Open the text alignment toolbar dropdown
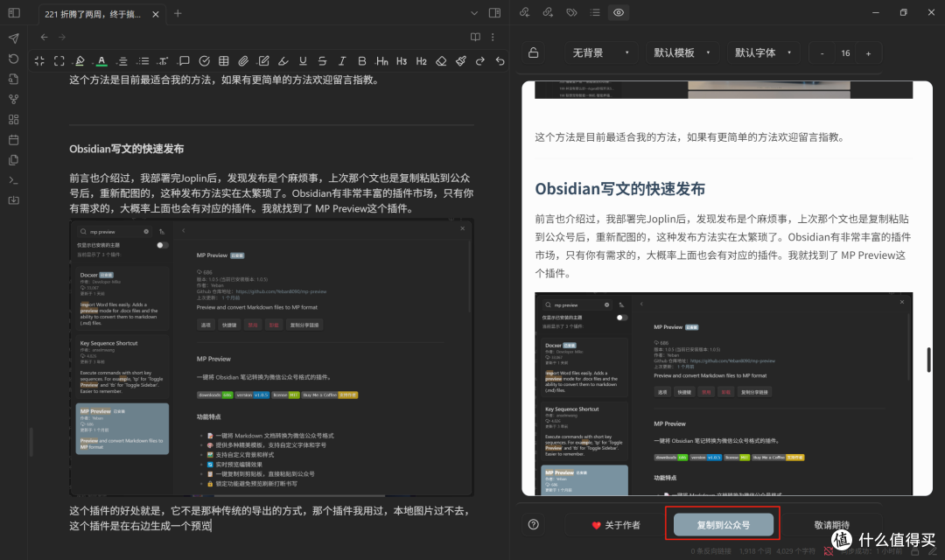The width and height of the screenshot is (945, 560). (x=122, y=61)
